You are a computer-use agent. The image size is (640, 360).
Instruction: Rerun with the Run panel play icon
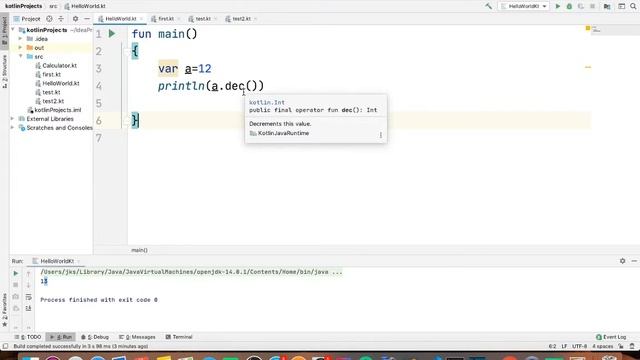pos(16,273)
